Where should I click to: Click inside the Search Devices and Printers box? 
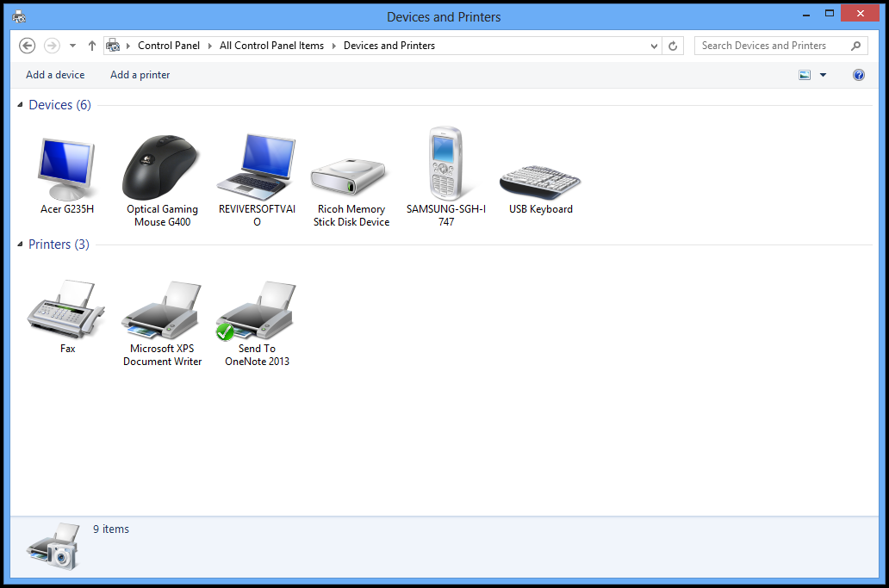[771, 45]
